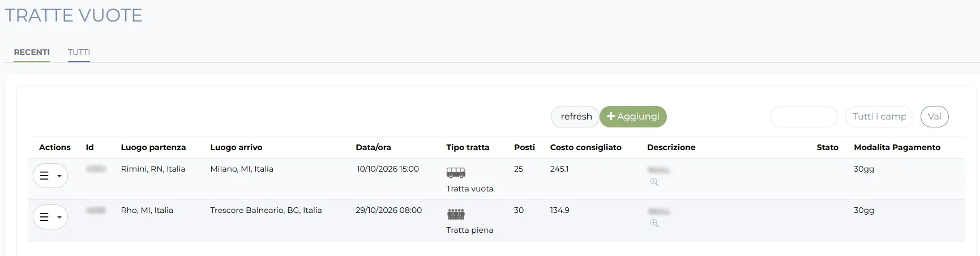Click the cost value 245.1
Screen dimensions: 980x256
tap(559, 169)
